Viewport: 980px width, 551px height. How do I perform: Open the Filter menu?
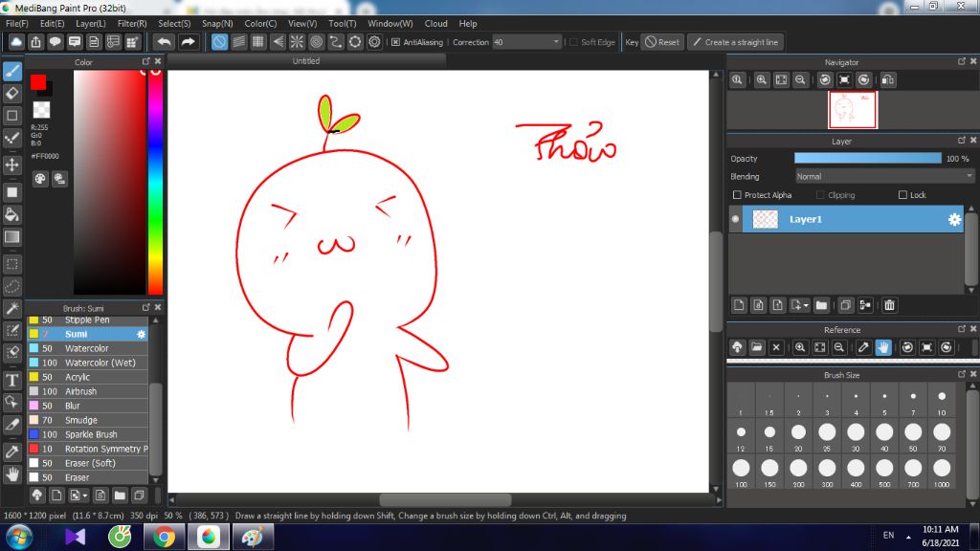(x=132, y=24)
